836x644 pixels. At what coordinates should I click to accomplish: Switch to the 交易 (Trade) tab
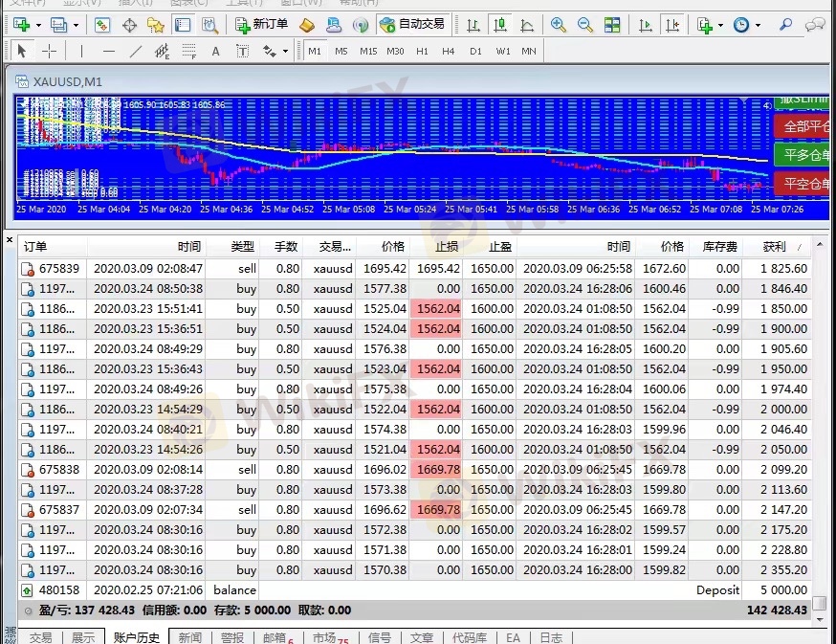coord(40,637)
